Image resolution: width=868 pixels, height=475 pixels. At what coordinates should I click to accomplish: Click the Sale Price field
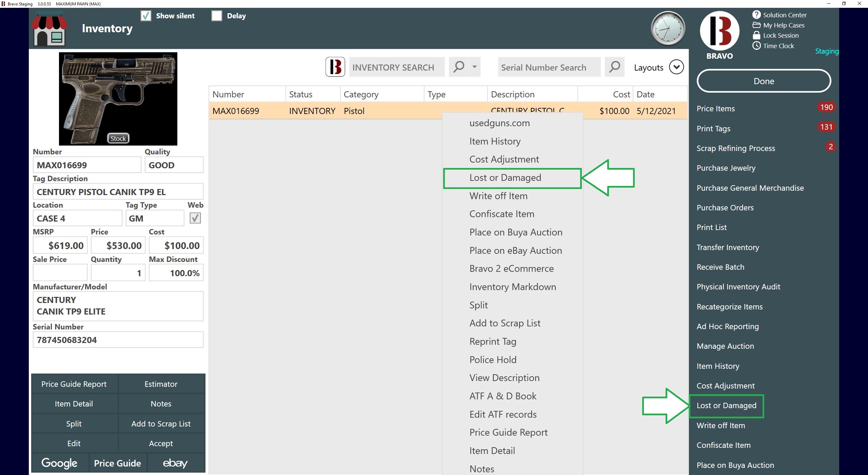(60, 272)
